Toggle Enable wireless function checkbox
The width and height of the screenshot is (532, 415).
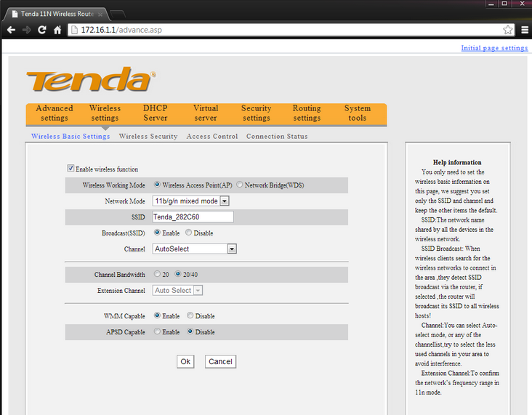70,169
